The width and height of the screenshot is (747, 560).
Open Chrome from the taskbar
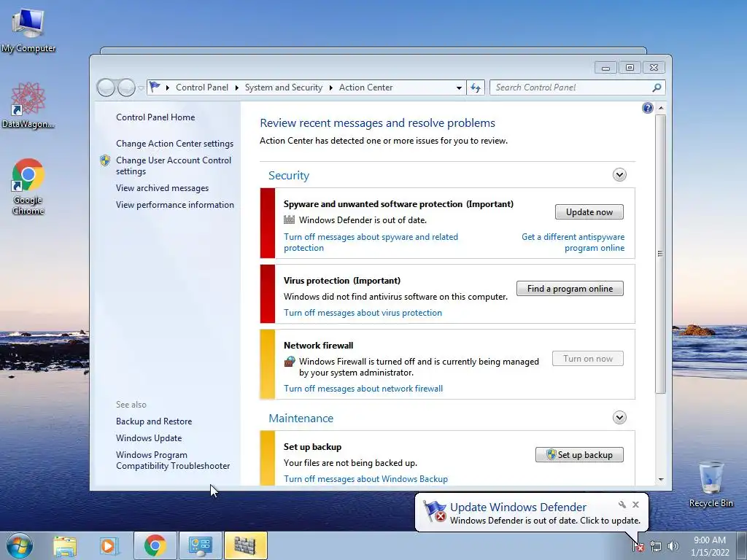click(x=155, y=545)
